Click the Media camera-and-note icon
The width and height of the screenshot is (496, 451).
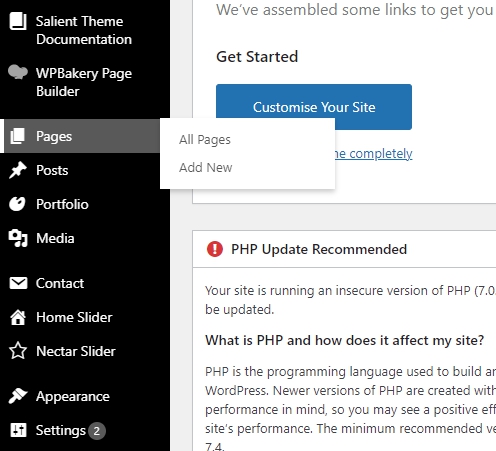pos(18,238)
